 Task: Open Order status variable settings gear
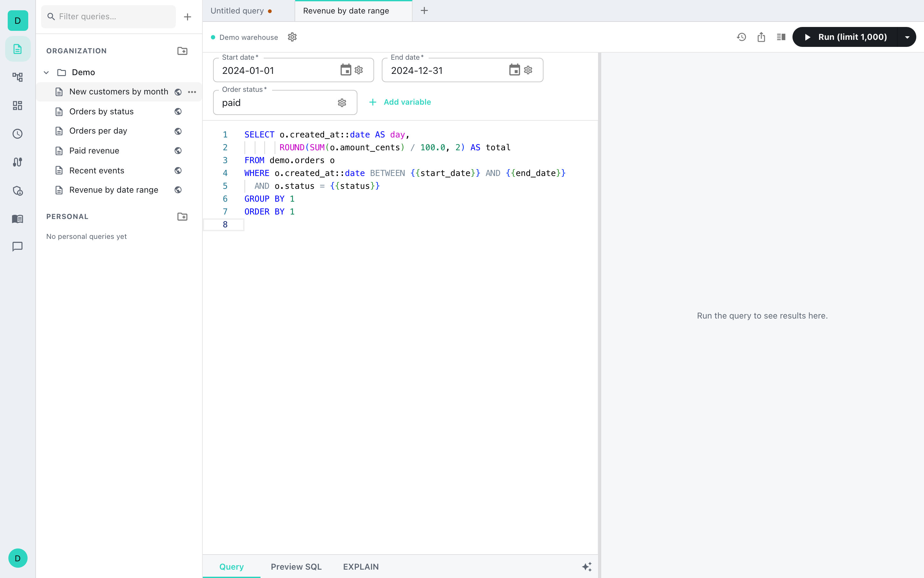click(x=342, y=102)
